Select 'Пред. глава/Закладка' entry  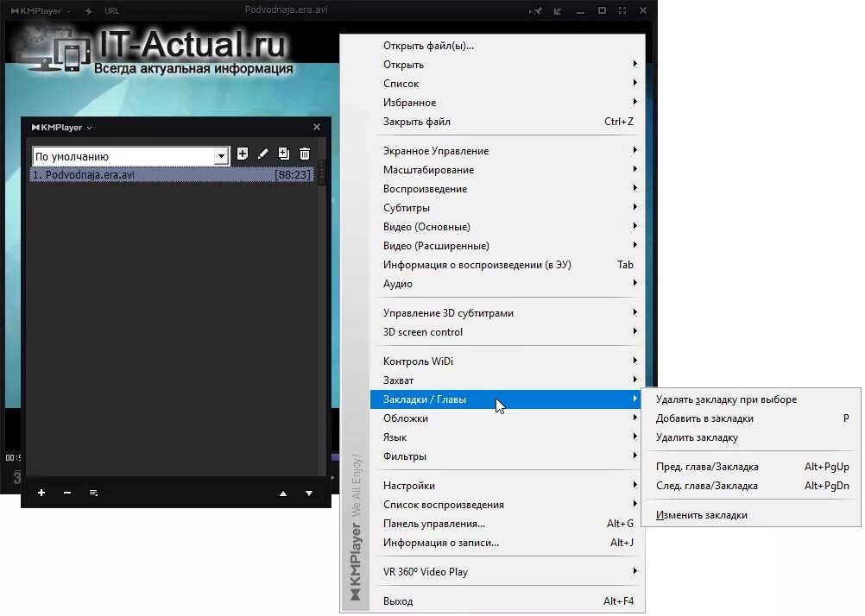[750, 467]
